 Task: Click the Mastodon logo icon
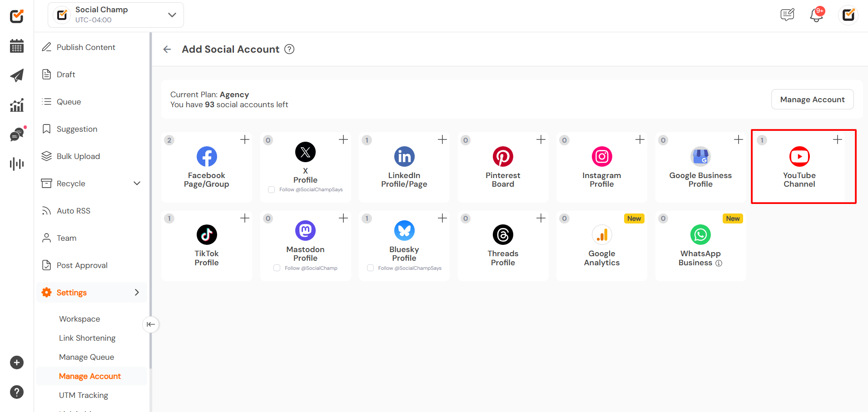[x=305, y=231]
